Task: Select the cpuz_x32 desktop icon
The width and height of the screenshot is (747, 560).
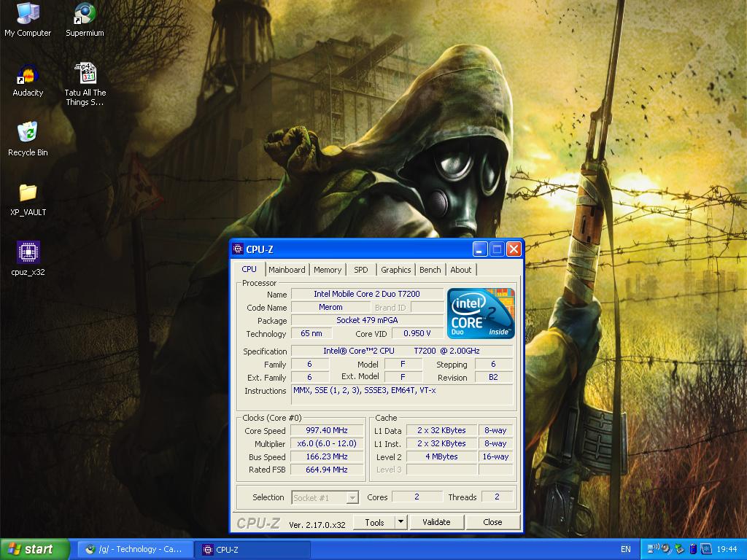Action: pos(28,259)
